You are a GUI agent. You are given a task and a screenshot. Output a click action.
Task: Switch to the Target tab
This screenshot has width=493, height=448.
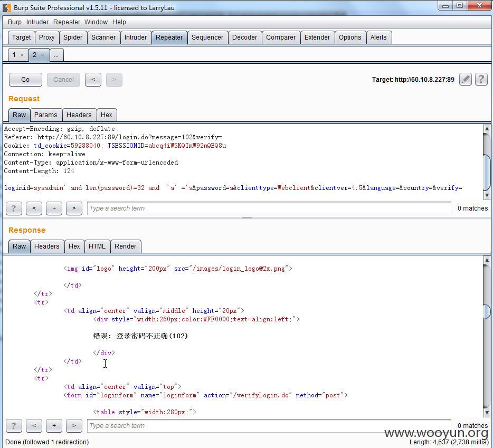22,37
